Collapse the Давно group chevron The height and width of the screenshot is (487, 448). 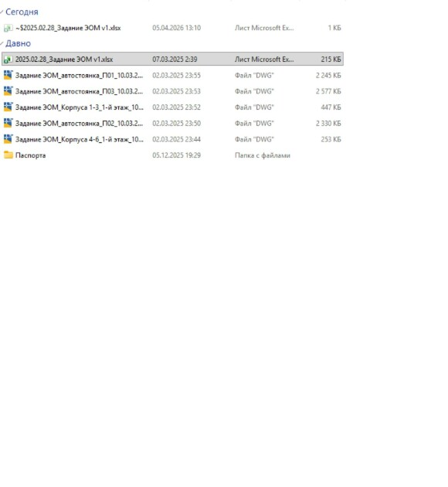click(x=2, y=43)
